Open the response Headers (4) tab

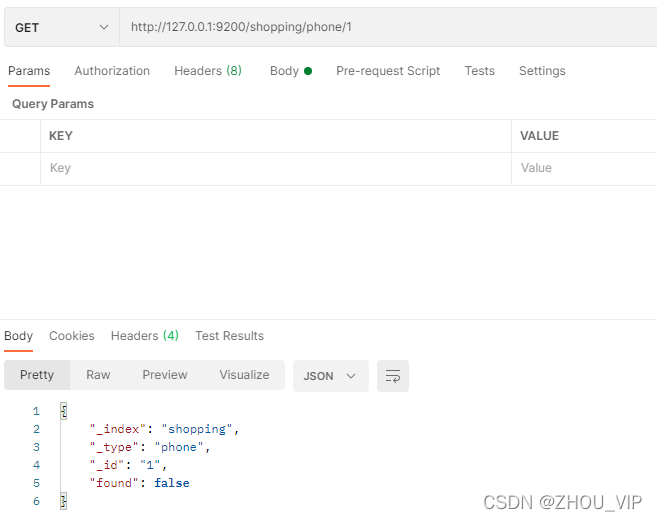(145, 336)
